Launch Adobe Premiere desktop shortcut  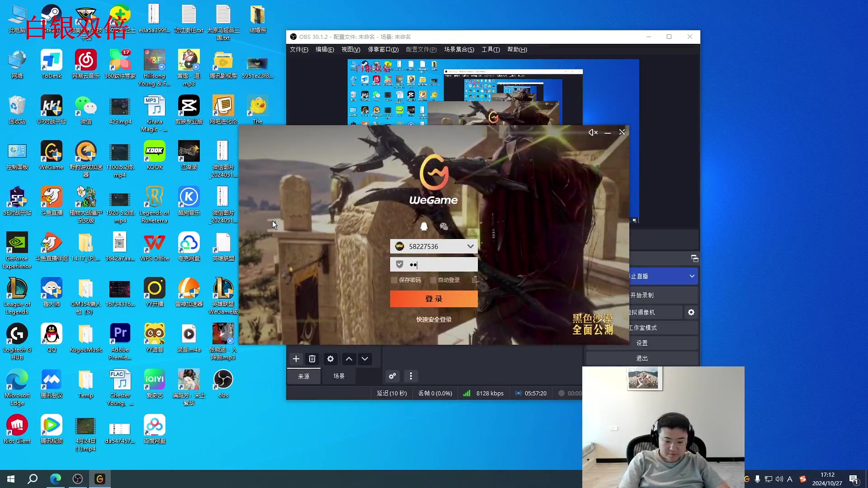coord(120,341)
